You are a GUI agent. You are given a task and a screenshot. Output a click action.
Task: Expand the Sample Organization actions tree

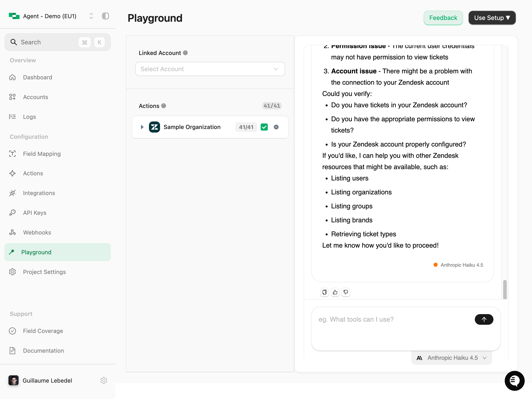tap(142, 127)
